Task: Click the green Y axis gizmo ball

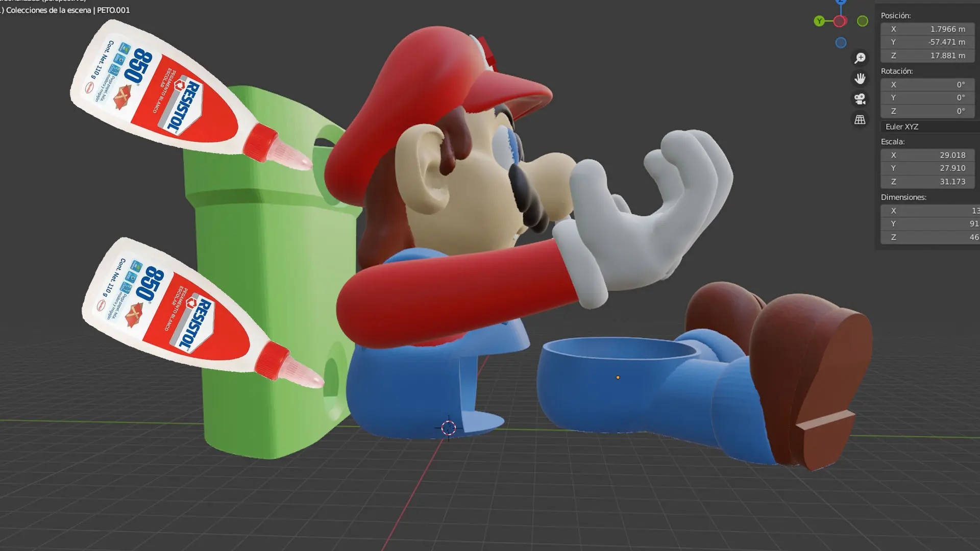Action: (819, 21)
